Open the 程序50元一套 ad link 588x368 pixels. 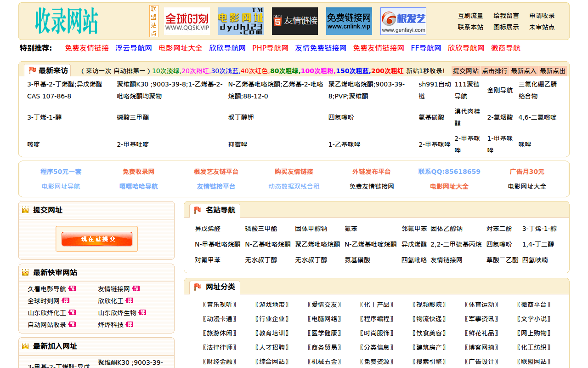coord(61,172)
